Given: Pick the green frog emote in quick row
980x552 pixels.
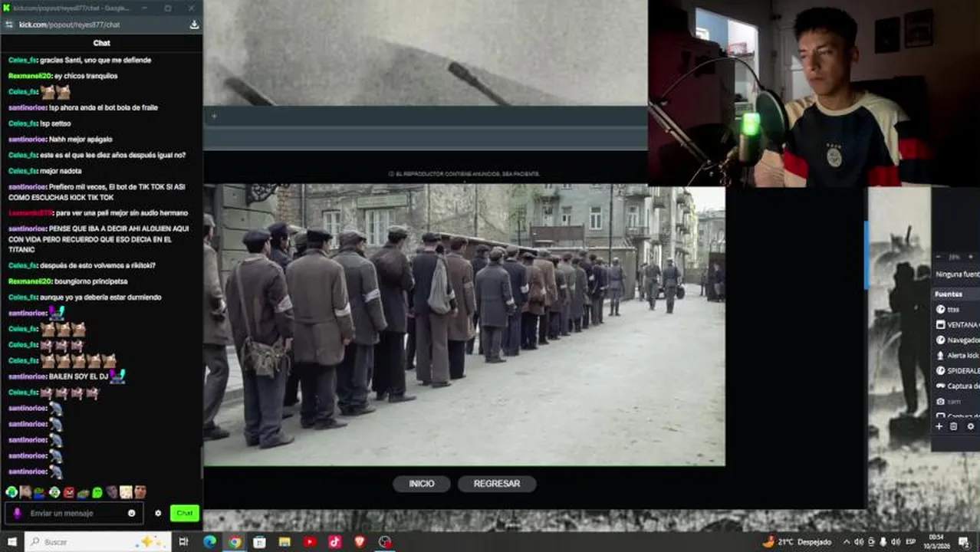Looking at the screenshot, I should tap(40, 491).
